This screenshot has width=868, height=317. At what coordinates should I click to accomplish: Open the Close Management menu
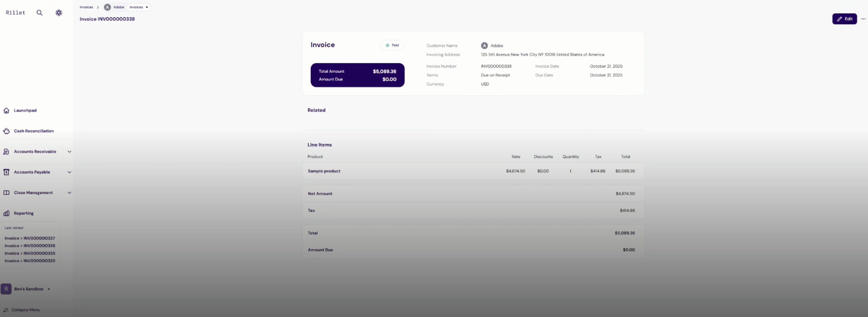tap(33, 193)
